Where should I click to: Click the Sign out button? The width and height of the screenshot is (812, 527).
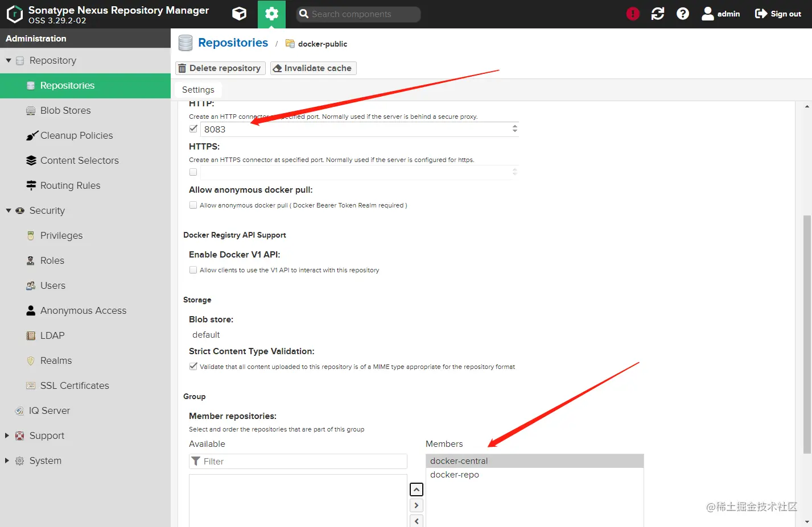coord(778,14)
